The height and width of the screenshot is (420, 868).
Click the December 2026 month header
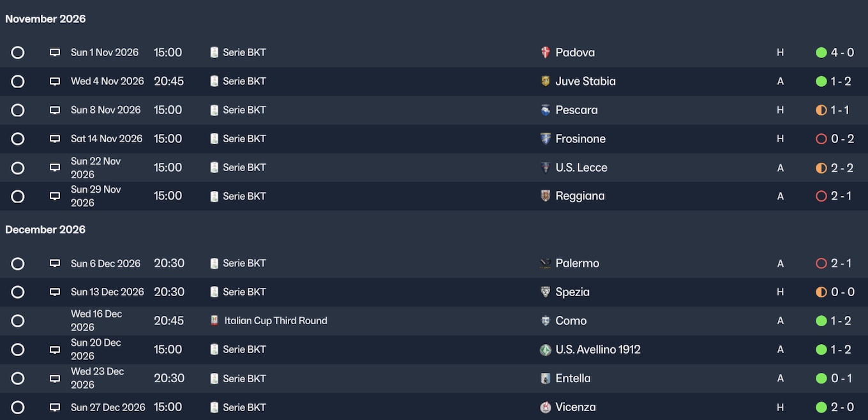(45, 229)
